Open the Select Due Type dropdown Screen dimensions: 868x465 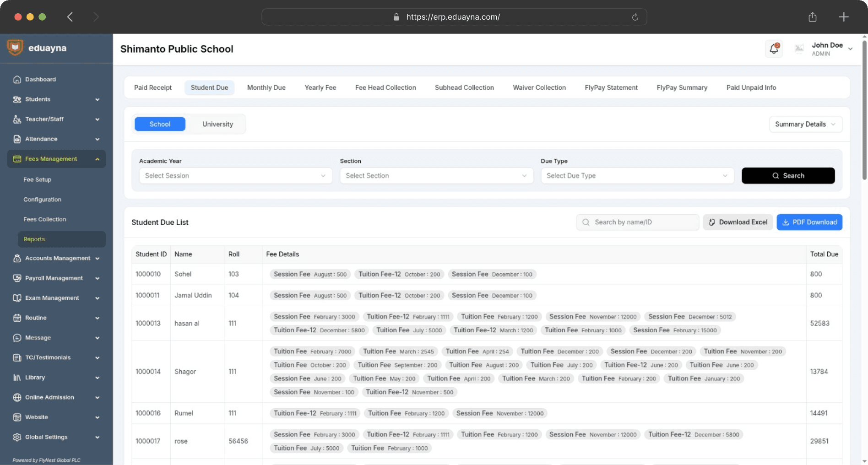point(637,176)
